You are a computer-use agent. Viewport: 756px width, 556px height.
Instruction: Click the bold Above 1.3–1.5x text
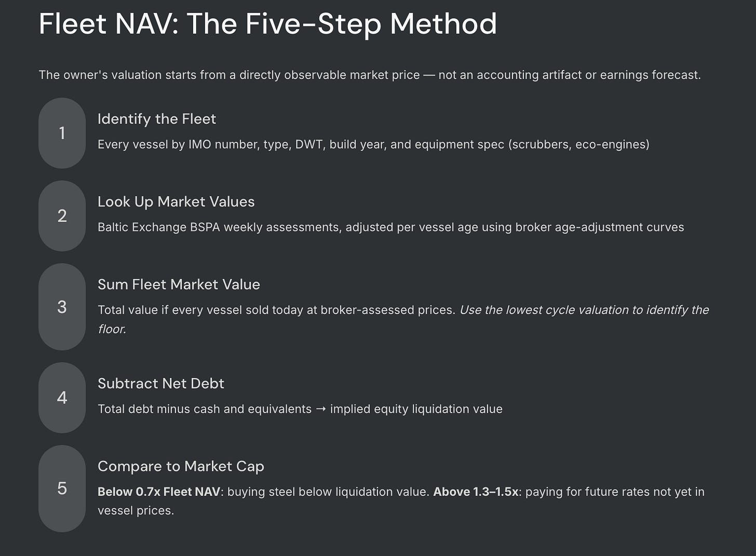(x=476, y=492)
